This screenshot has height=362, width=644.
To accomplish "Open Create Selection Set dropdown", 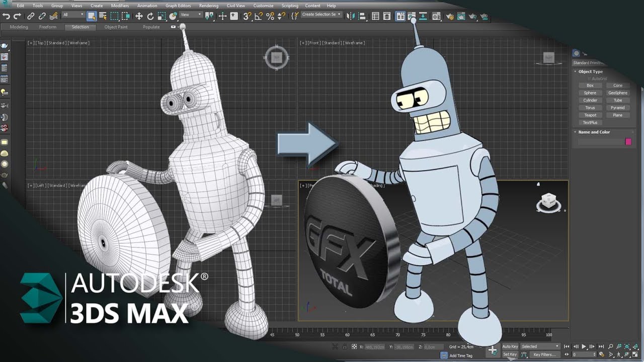I will [x=321, y=15].
